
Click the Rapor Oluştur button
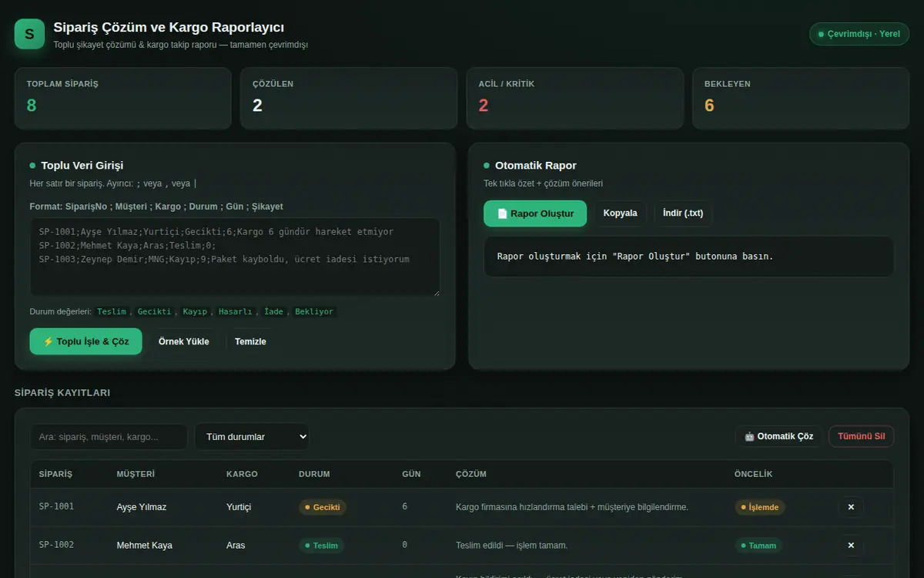(535, 213)
